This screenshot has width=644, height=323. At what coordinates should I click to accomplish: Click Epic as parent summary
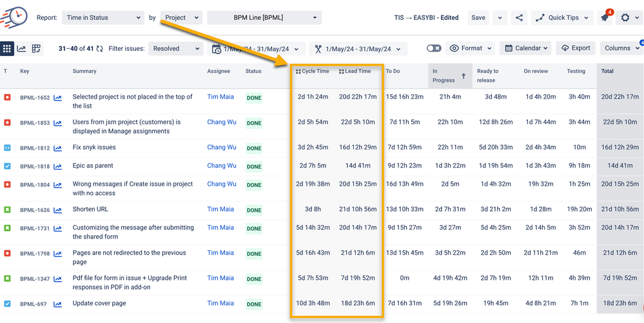tap(93, 166)
